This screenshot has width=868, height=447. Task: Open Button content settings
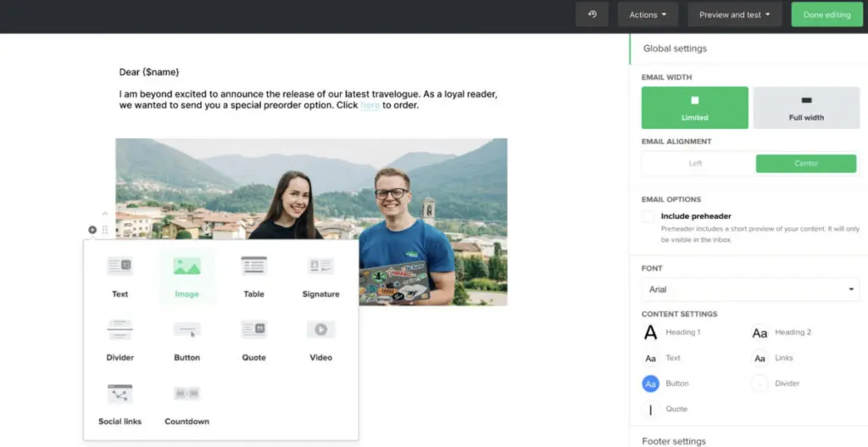pyautogui.click(x=665, y=383)
